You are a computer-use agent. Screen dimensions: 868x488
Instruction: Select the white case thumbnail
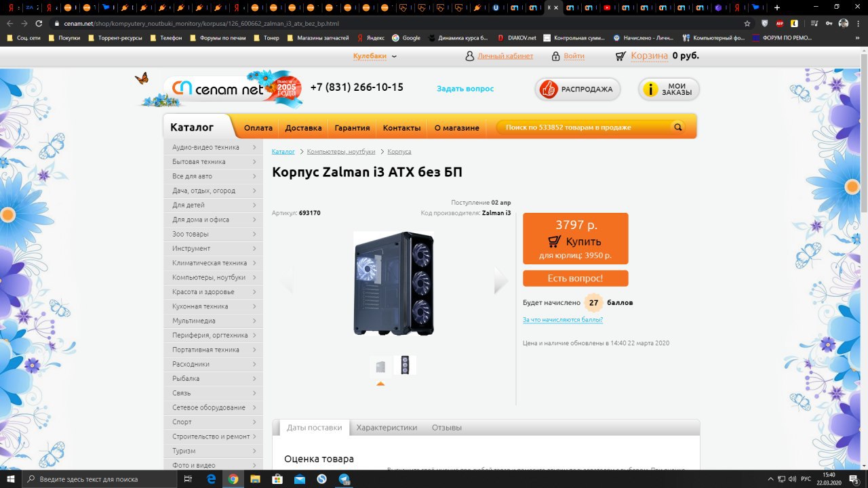click(x=380, y=366)
